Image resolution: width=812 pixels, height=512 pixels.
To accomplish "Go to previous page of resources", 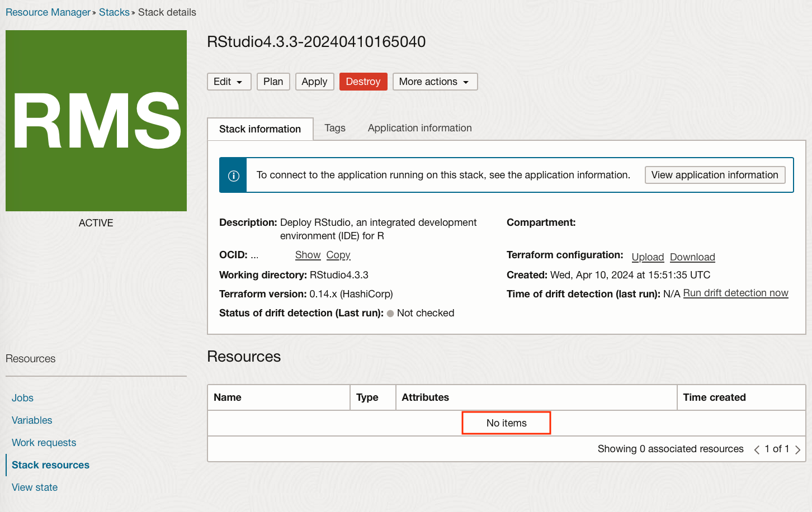I will click(x=757, y=449).
